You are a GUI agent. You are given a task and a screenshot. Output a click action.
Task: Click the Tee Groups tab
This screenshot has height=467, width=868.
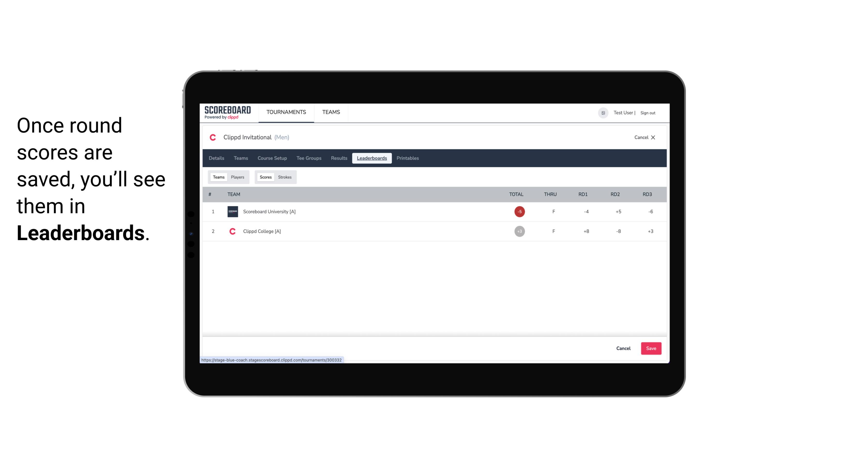coord(308,158)
